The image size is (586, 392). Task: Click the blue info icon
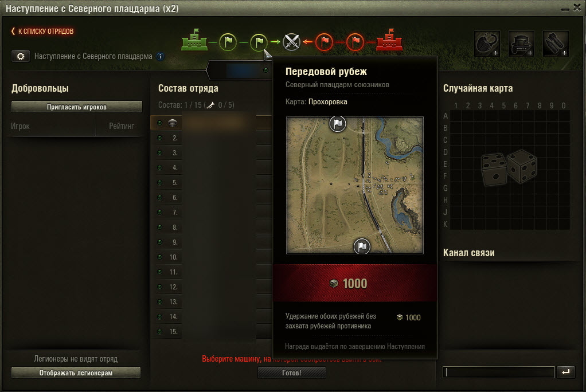pos(160,56)
